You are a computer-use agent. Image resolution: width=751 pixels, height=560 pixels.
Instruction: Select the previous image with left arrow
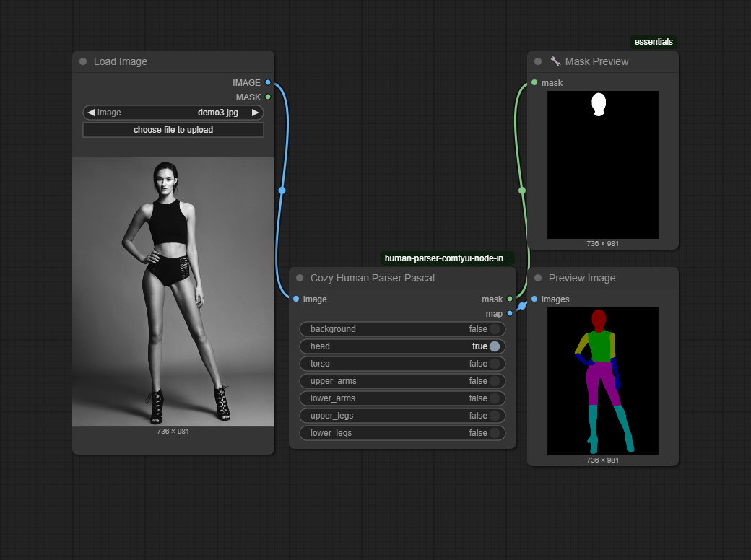[91, 113]
